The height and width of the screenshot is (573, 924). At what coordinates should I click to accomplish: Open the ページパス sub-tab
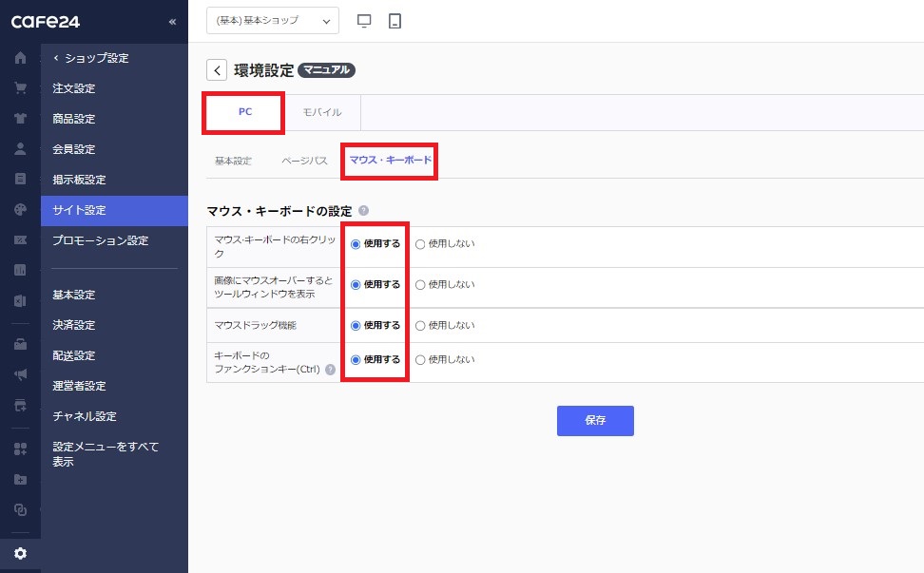tap(304, 161)
